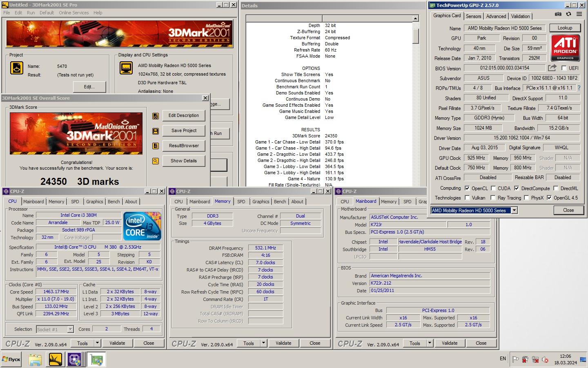Open Tools dropdown arrow in Mainboard-tab CPU-Z window
The width and height of the screenshot is (588, 368).
430,343
